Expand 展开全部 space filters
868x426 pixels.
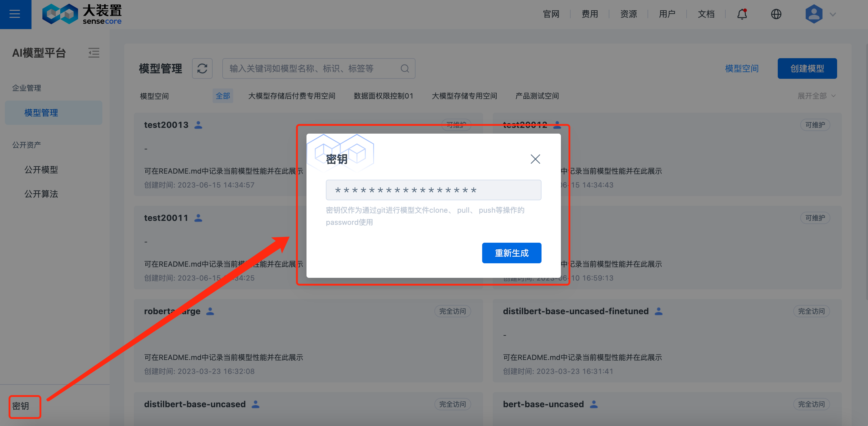[817, 96]
